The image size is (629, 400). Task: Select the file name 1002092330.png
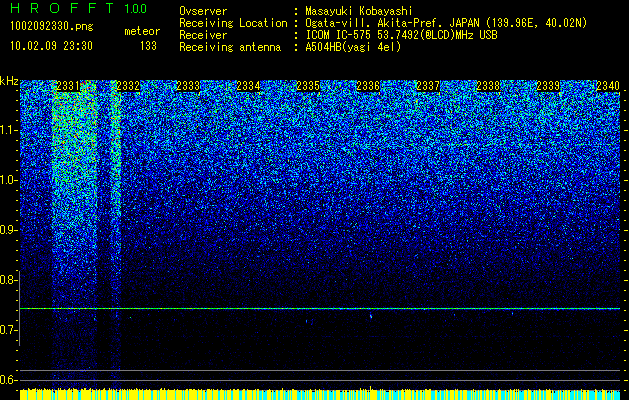tap(52, 26)
